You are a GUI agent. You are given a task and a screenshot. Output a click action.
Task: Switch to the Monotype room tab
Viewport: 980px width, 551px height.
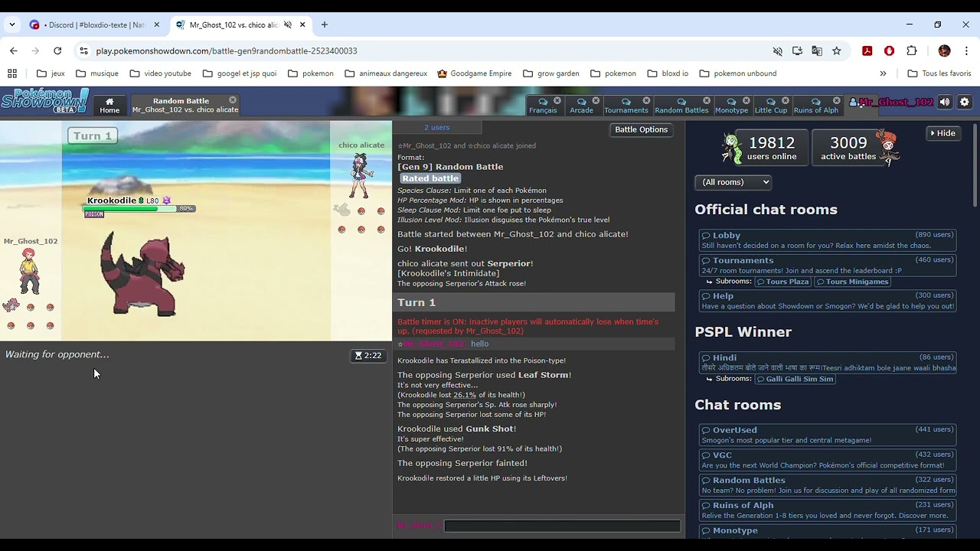point(731,106)
